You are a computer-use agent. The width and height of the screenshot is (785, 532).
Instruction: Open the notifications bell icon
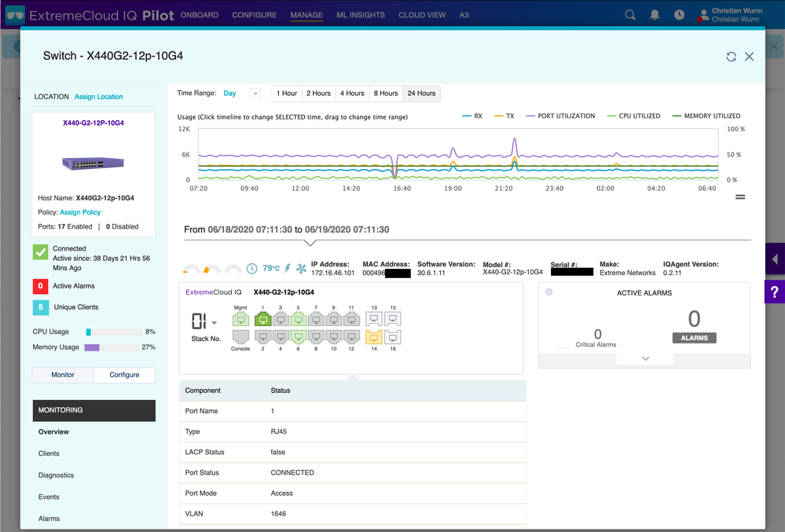coord(655,15)
